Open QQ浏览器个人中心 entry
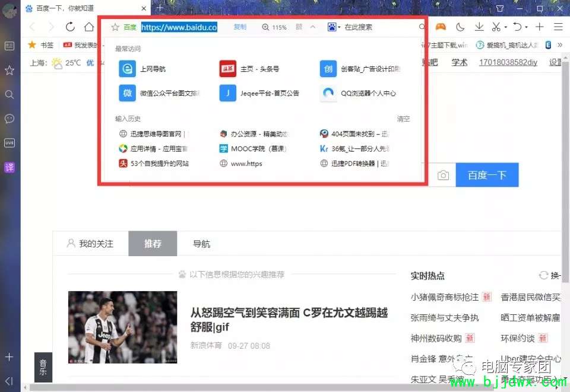This screenshot has width=570, height=392. 358,93
